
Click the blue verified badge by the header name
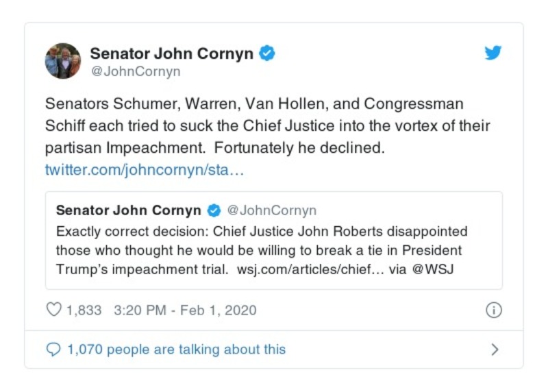pyautogui.click(x=268, y=53)
